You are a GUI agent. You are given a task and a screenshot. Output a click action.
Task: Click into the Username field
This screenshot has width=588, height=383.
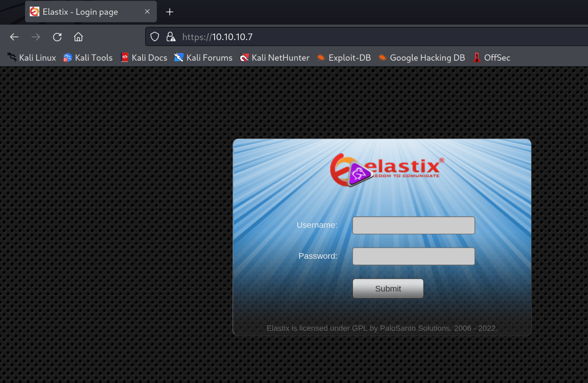point(413,225)
